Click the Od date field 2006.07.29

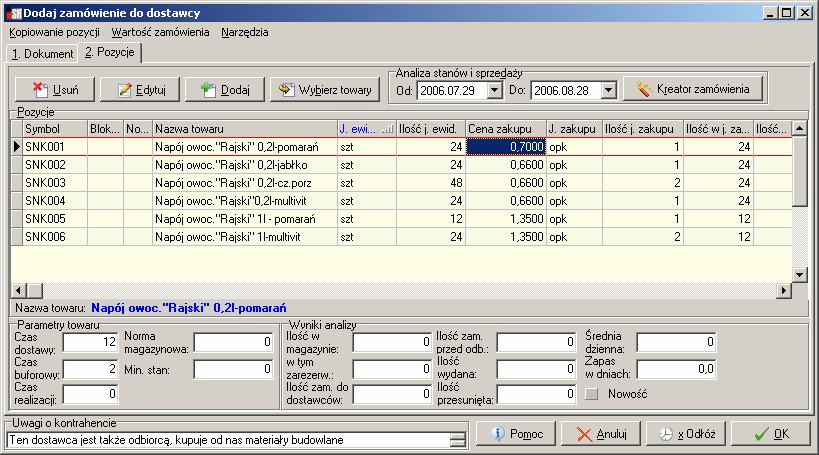click(452, 90)
